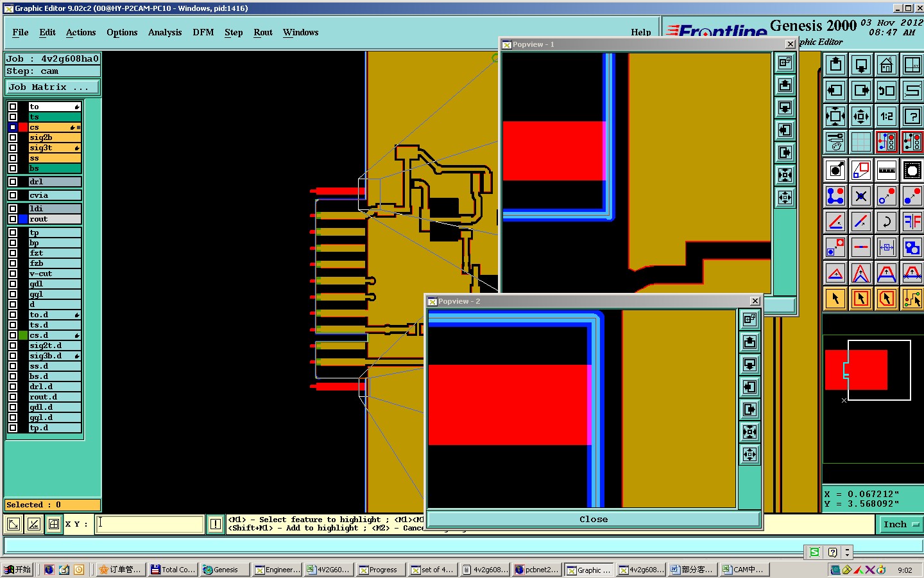Click the question mark help icon
924x578 pixels.
click(x=912, y=116)
